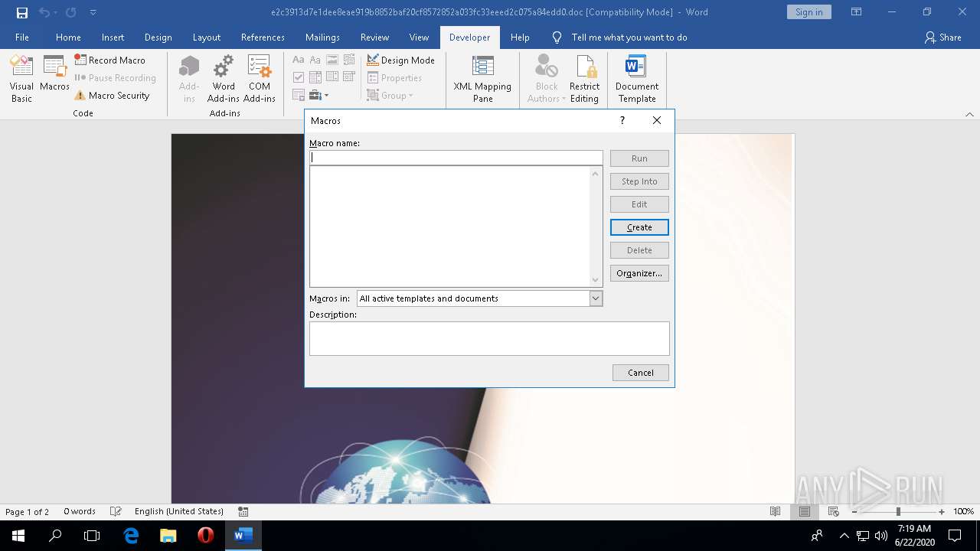Switch to Web Layout view
The image size is (980, 551).
pos(833,511)
